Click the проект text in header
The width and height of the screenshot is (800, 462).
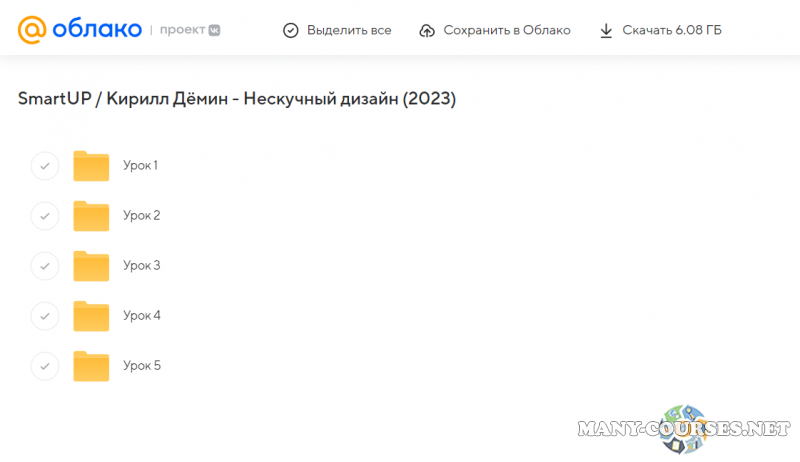pyautogui.click(x=182, y=30)
